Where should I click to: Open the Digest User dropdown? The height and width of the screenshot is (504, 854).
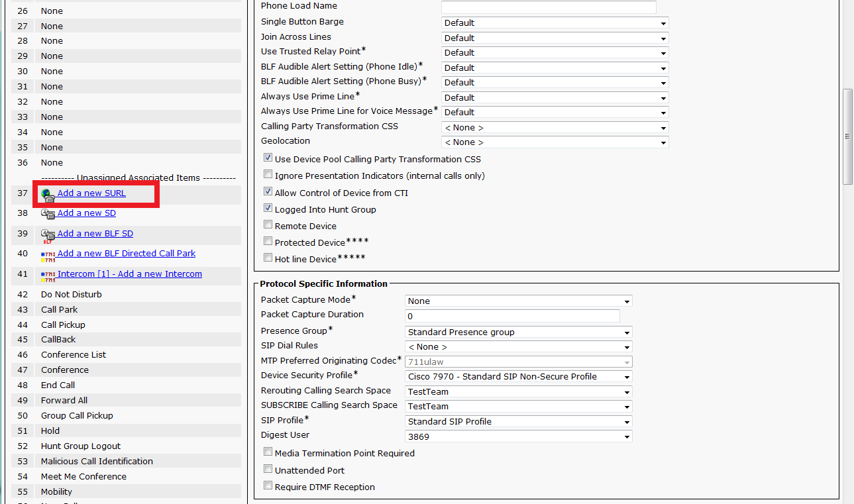pyautogui.click(x=518, y=436)
